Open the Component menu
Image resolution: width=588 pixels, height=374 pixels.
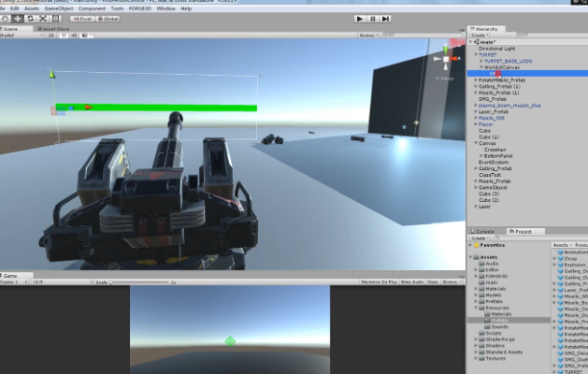tap(92, 8)
